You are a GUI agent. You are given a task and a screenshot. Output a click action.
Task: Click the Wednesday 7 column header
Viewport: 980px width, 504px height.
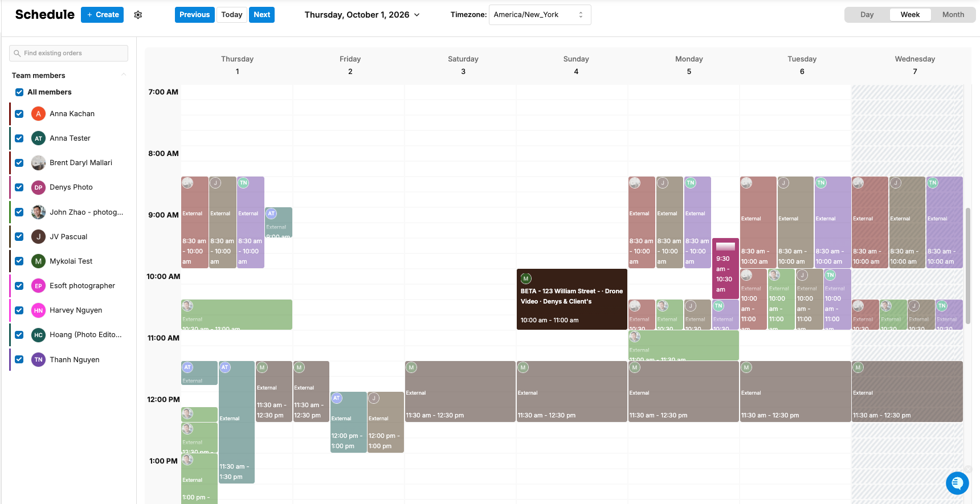(x=914, y=65)
